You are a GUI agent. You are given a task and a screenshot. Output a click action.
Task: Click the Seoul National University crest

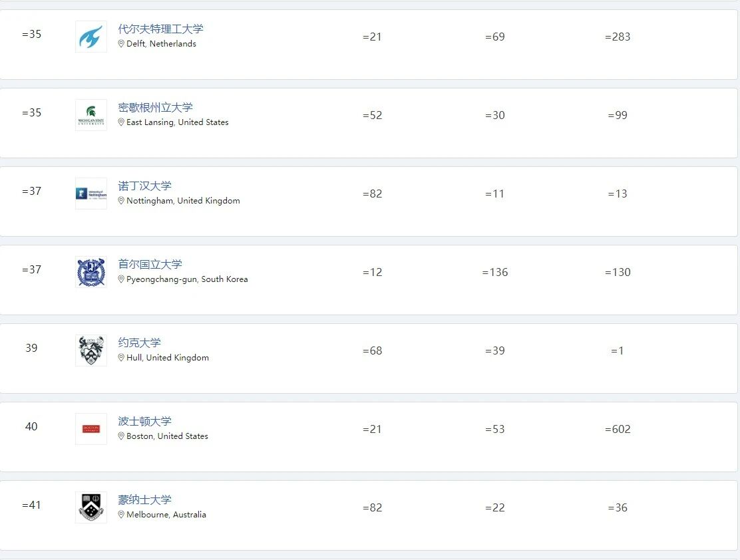(x=91, y=272)
